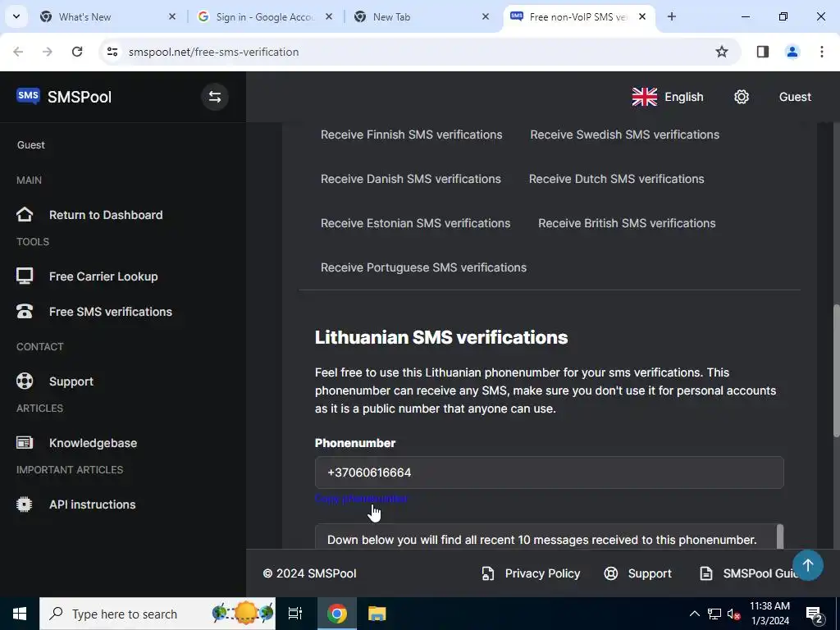Click the chip icon beside API instructions
This screenshot has width=840, height=630.
click(25, 504)
